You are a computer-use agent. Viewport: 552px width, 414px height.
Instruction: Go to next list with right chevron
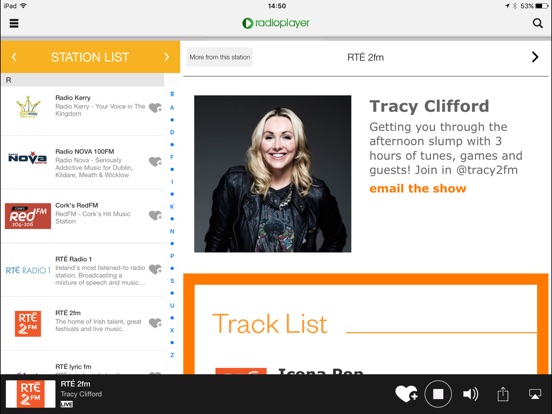[x=167, y=57]
